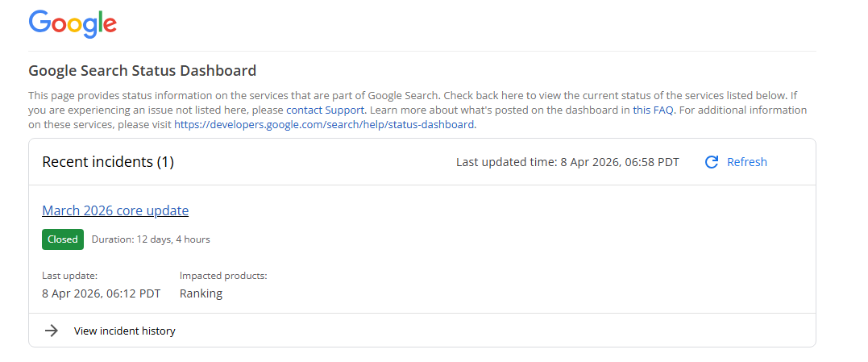Image resolution: width=868 pixels, height=362 pixels.
Task: Open the 'this FAQ' link
Action: tap(653, 110)
